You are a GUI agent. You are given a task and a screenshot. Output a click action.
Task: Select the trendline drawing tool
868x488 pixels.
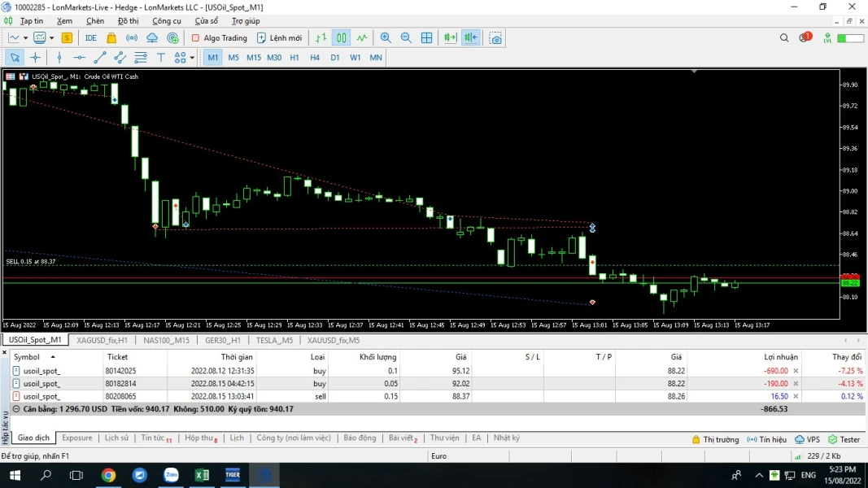tap(100, 58)
